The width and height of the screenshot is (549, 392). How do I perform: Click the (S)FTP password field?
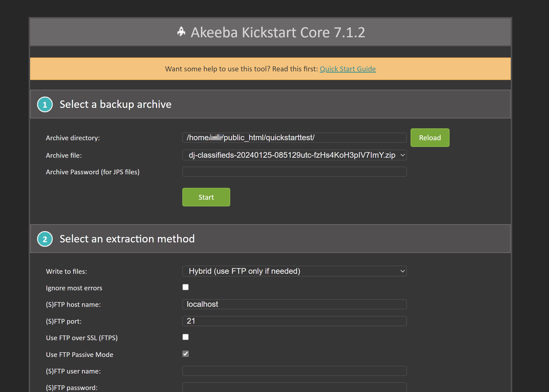coord(294,387)
